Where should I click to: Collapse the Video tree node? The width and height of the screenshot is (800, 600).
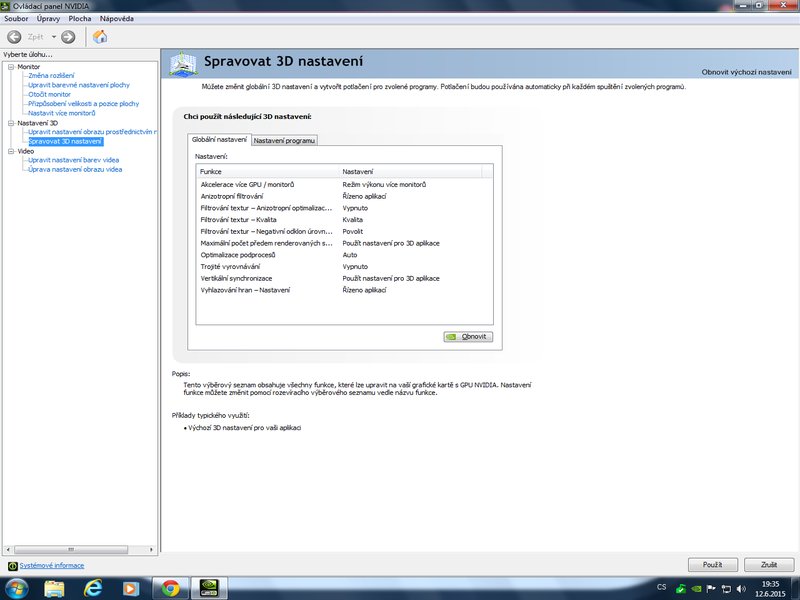pyautogui.click(x=10, y=151)
